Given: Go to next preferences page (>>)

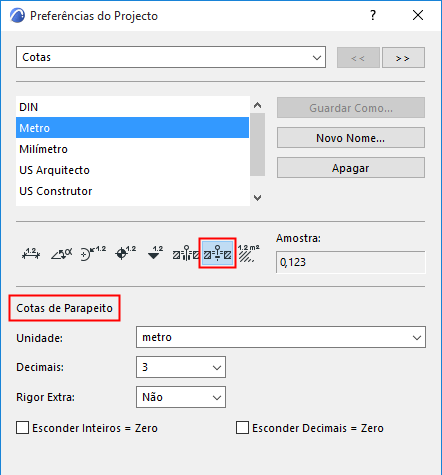Looking at the screenshot, I should (403, 58).
